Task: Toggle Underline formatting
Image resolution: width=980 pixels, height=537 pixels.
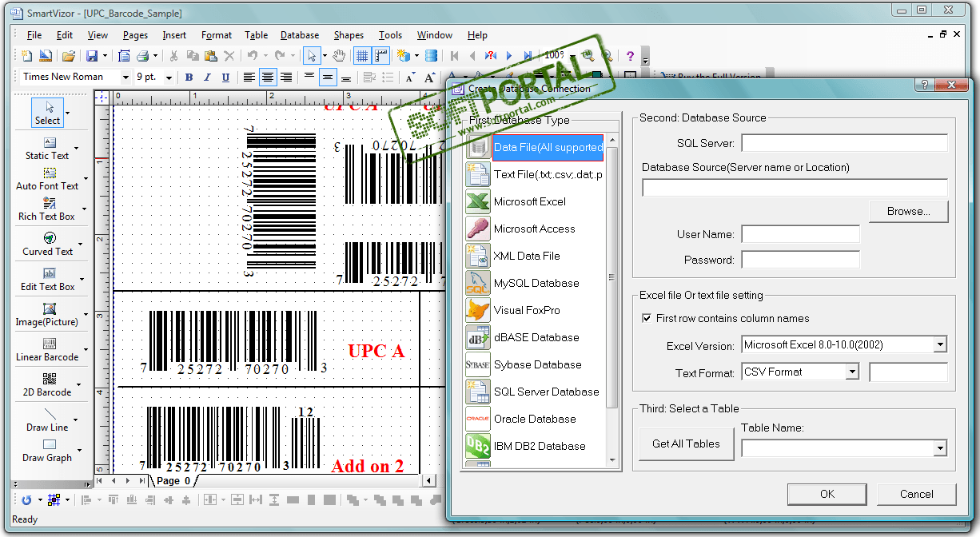Action: 226,78
